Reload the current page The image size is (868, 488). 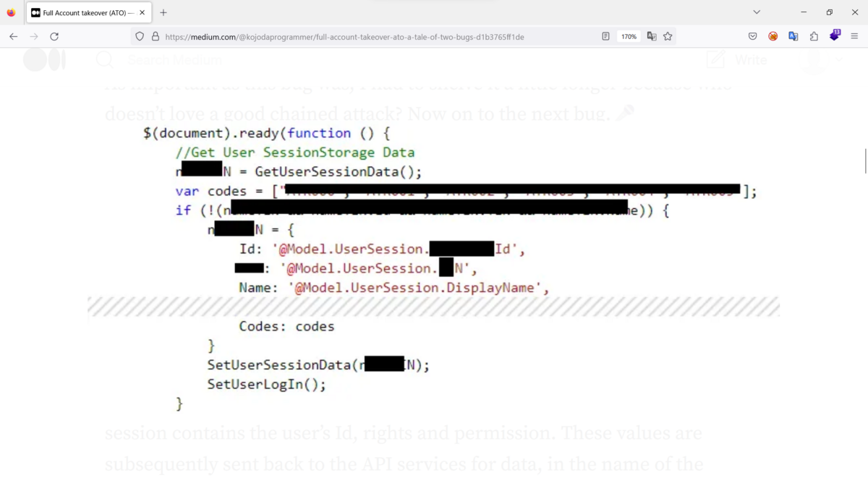pyautogui.click(x=54, y=36)
